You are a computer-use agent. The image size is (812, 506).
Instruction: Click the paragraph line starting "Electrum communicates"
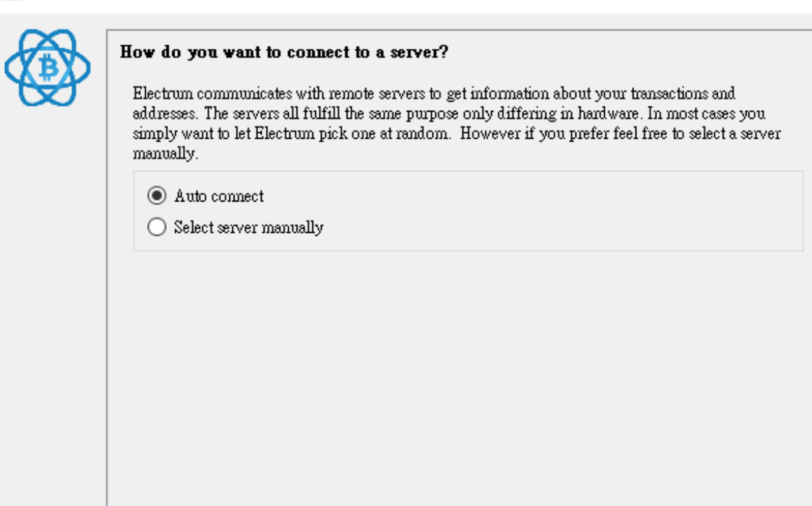coord(434,93)
